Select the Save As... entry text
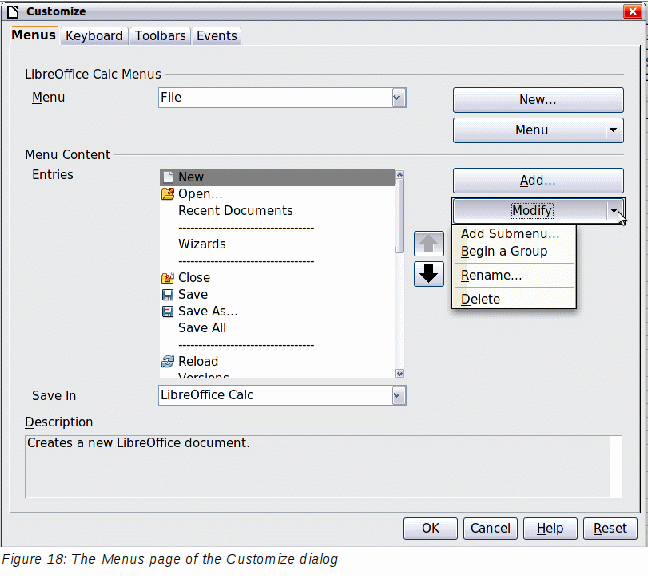Image resolution: width=648 pixels, height=578 pixels. click(208, 311)
